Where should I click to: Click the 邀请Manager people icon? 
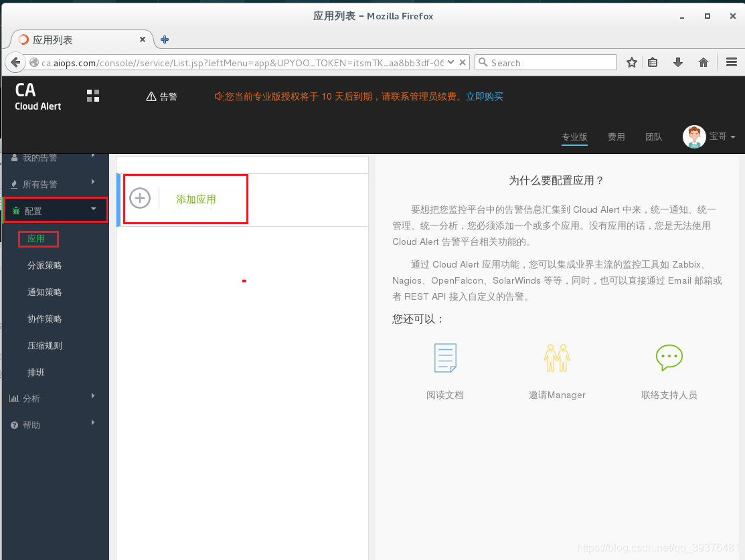pos(557,358)
